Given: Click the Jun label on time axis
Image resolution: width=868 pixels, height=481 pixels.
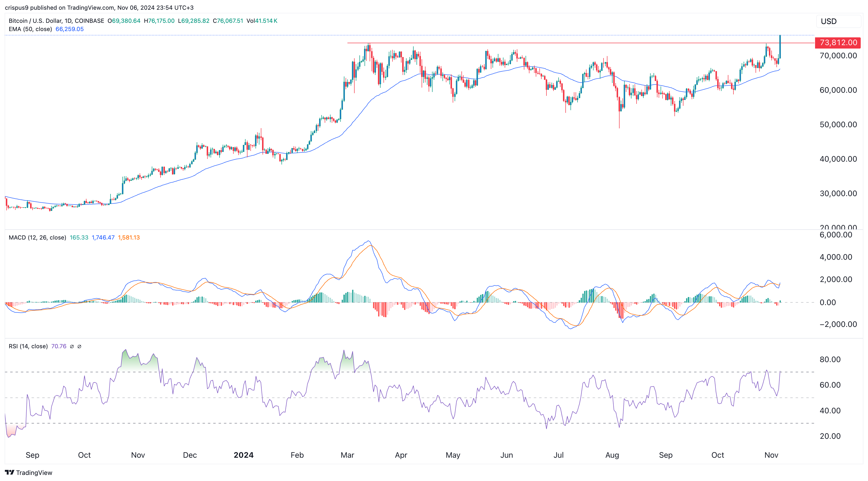Looking at the screenshot, I should [506, 455].
